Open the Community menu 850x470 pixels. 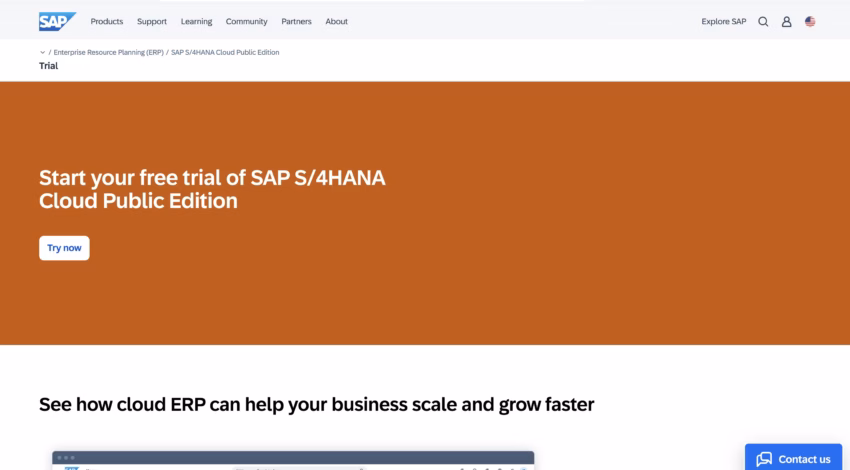point(246,21)
